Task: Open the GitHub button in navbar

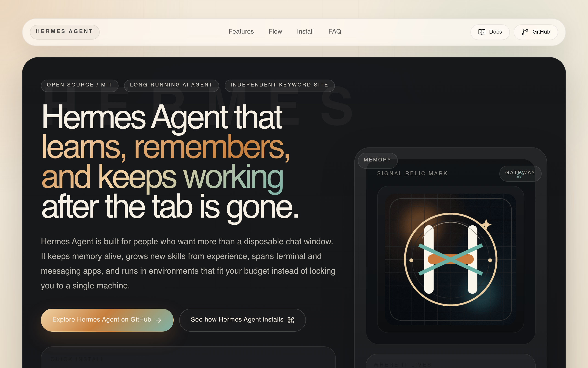Action: point(536,32)
